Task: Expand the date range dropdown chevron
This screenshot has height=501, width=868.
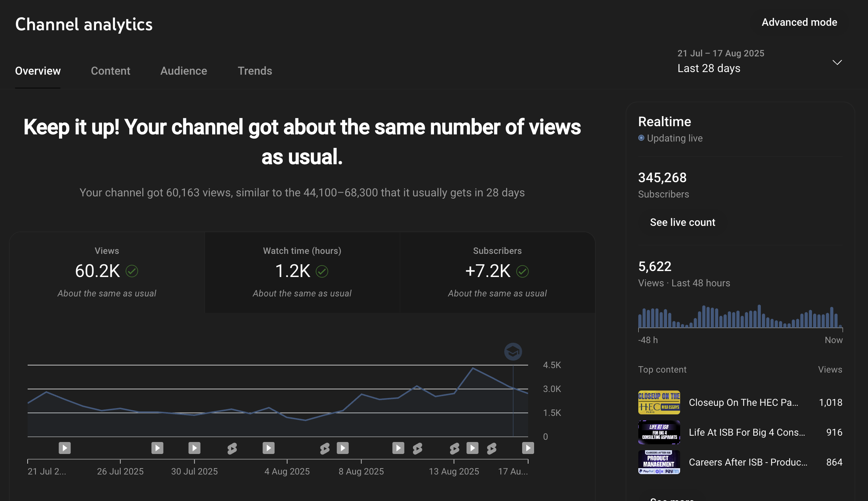Action: [x=837, y=62]
